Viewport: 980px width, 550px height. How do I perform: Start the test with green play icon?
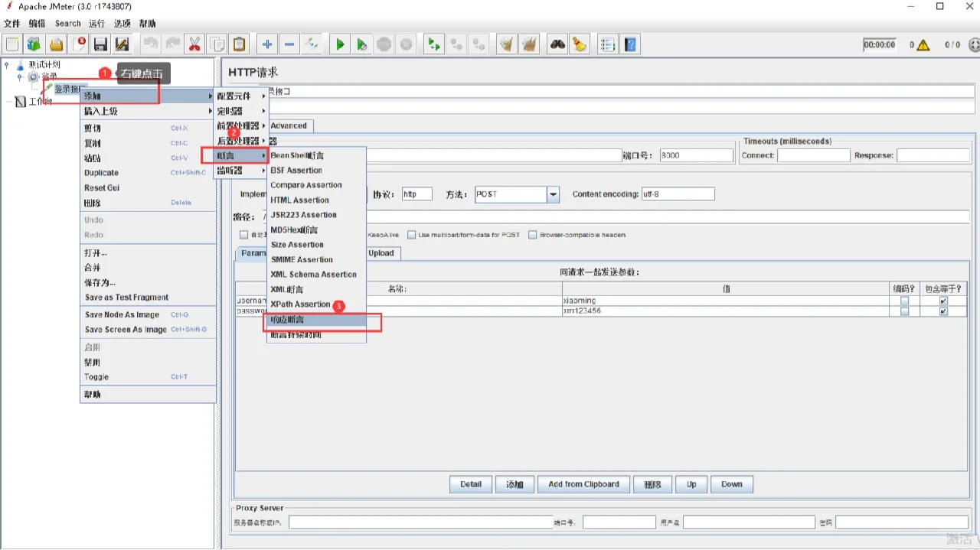(x=339, y=44)
